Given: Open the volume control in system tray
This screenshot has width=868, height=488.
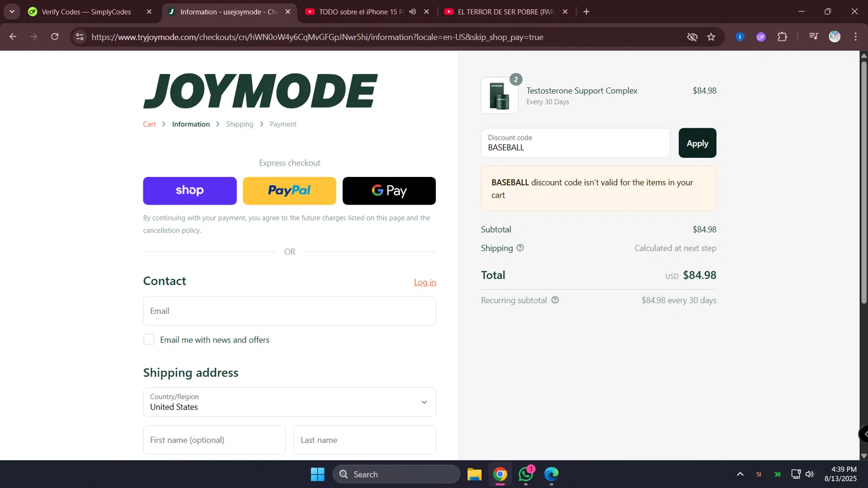Looking at the screenshot, I should (810, 474).
